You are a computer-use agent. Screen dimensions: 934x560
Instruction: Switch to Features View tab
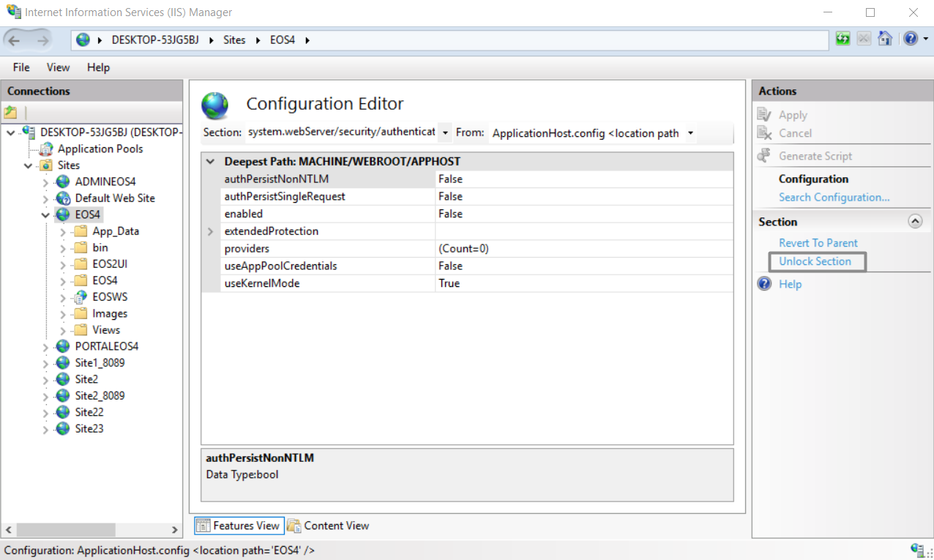point(238,526)
